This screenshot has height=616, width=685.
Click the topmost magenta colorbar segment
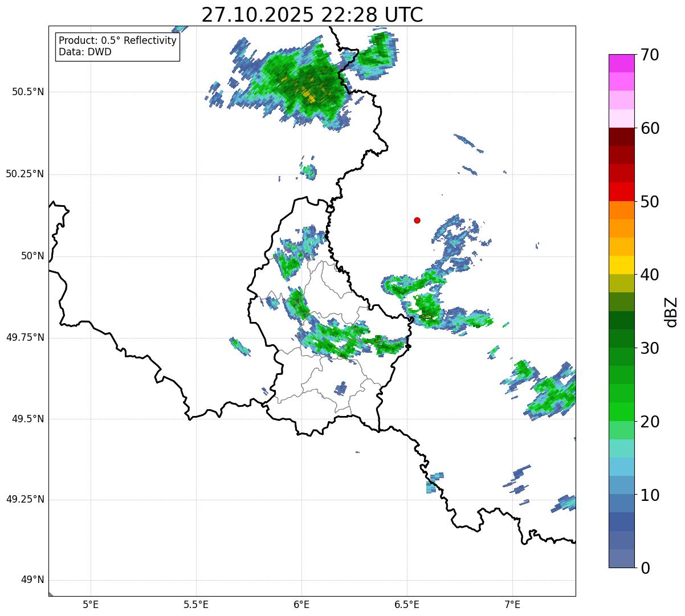622,63
